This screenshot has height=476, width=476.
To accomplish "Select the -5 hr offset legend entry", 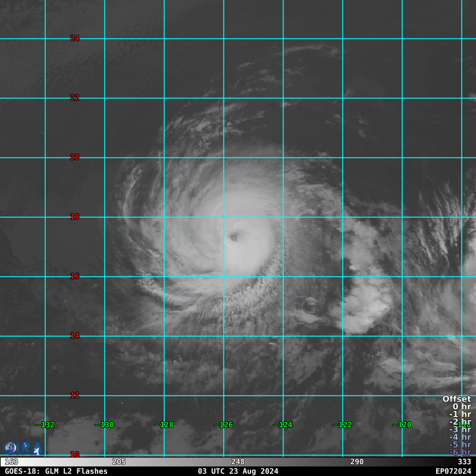I will (x=460, y=444).
